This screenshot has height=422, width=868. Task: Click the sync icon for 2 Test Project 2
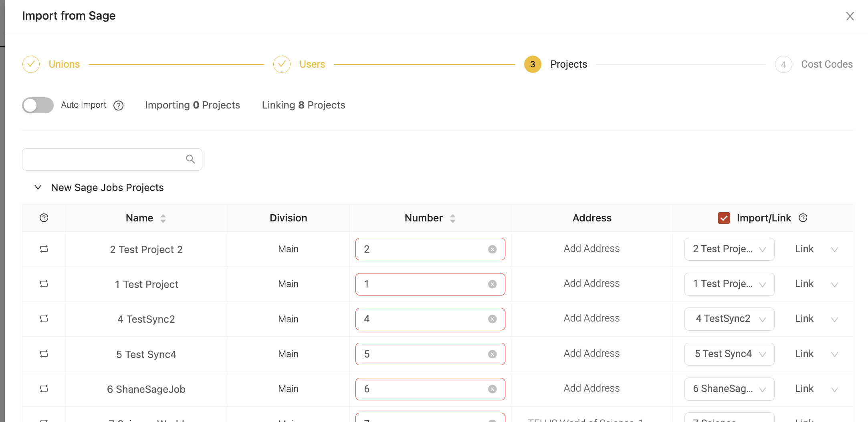(44, 249)
